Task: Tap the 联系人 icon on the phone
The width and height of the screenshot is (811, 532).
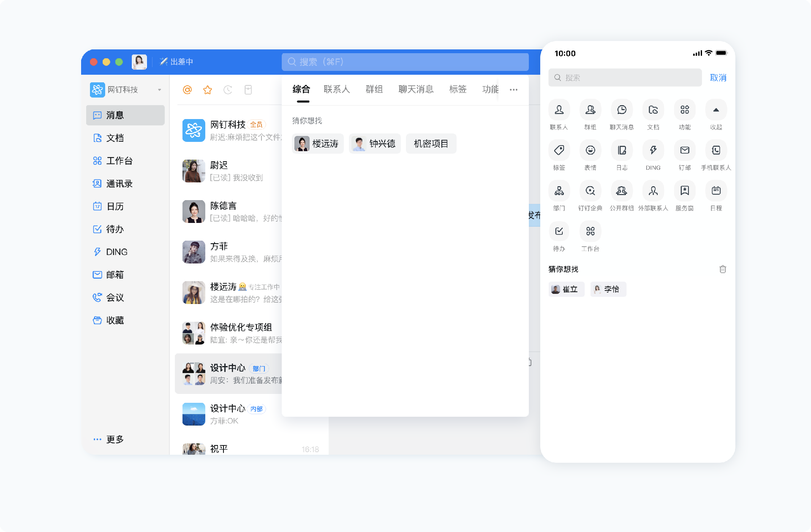Action: 559,110
